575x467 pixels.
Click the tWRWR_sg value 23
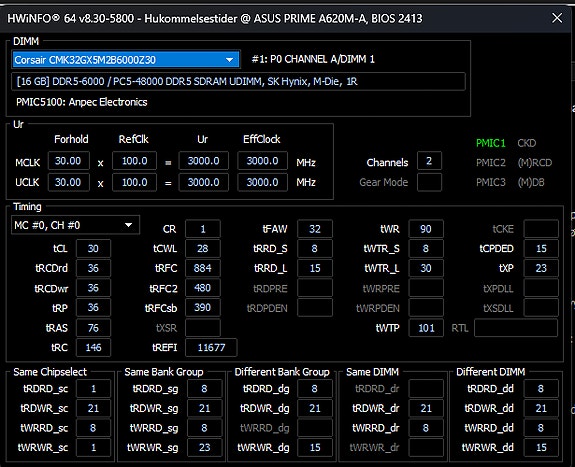point(204,447)
